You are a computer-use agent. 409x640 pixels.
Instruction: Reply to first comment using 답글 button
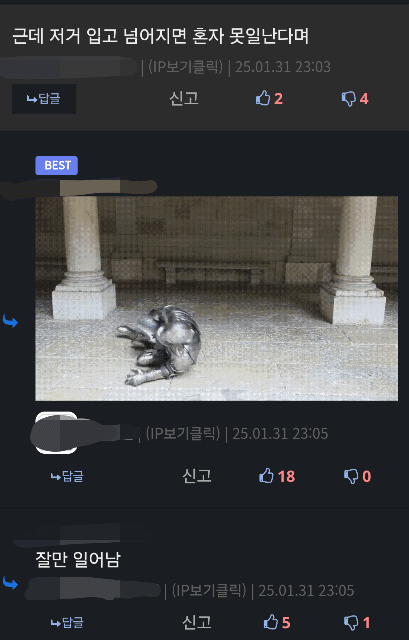click(44, 99)
